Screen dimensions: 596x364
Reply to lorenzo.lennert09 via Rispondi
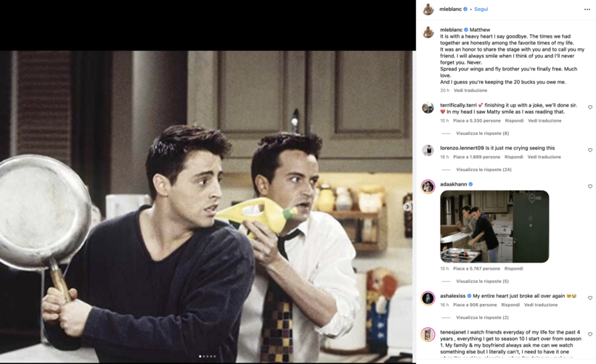pos(514,157)
